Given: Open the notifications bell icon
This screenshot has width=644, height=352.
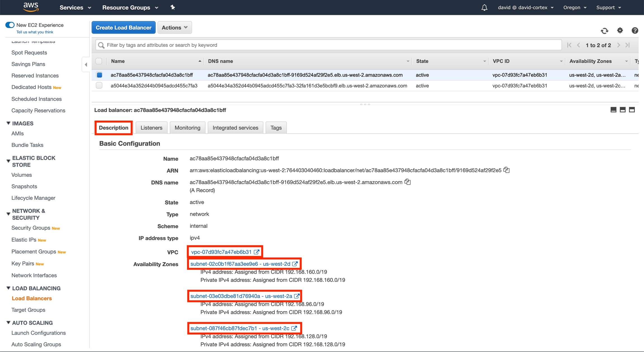Looking at the screenshot, I should pos(484,8).
